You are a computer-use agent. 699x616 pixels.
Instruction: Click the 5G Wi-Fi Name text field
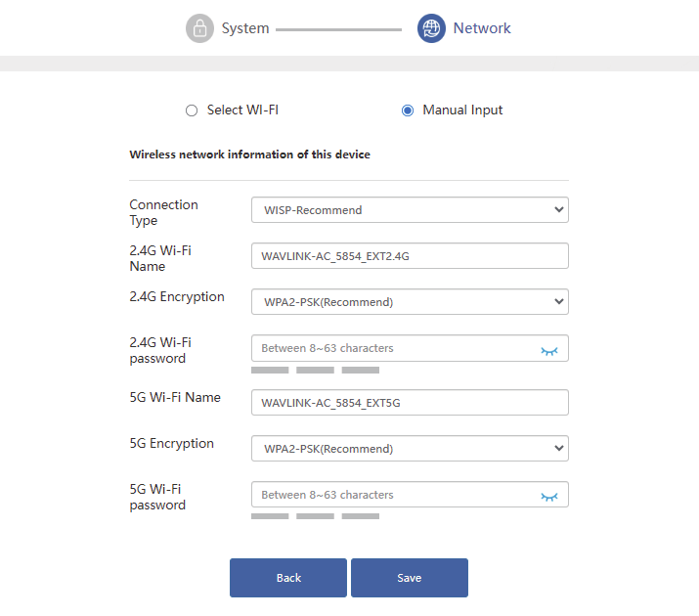point(410,403)
